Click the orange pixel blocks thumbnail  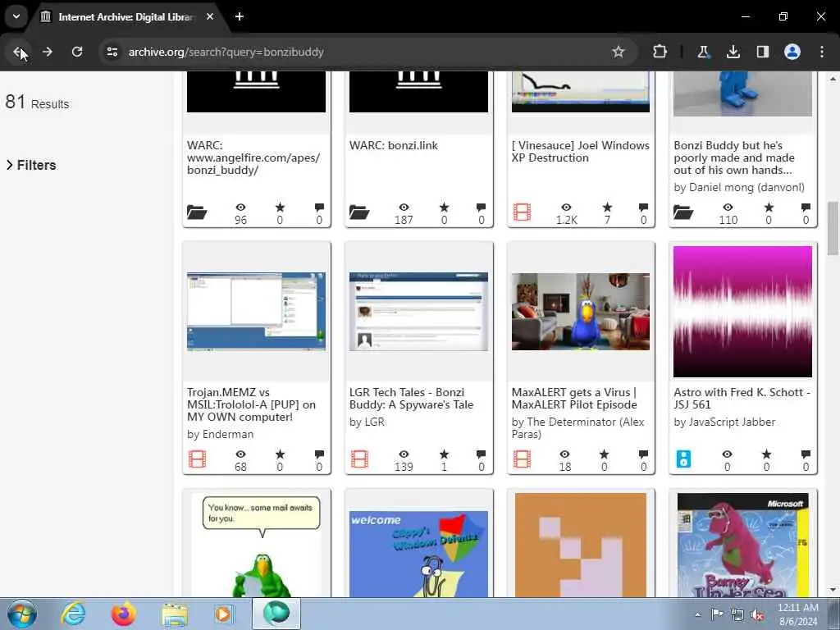tap(581, 545)
